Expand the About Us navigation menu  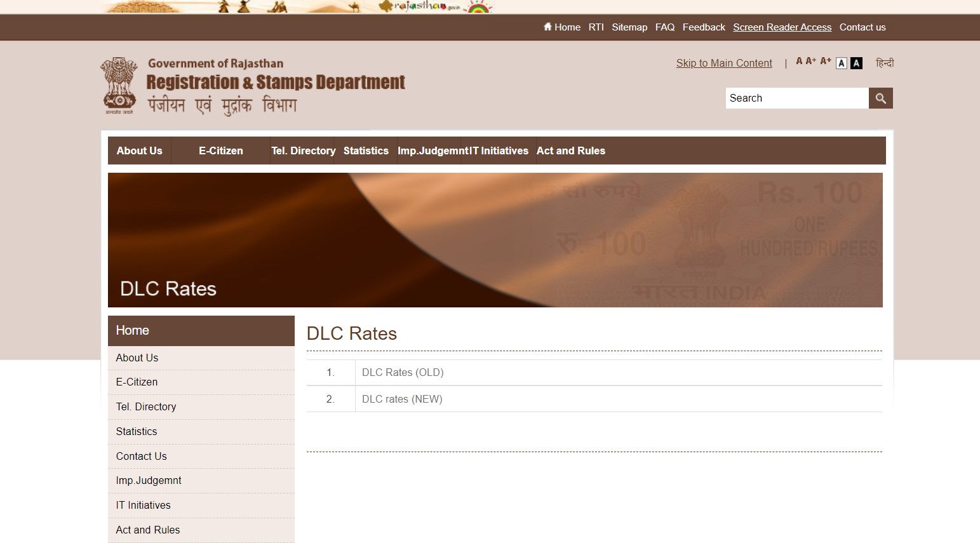coord(139,151)
